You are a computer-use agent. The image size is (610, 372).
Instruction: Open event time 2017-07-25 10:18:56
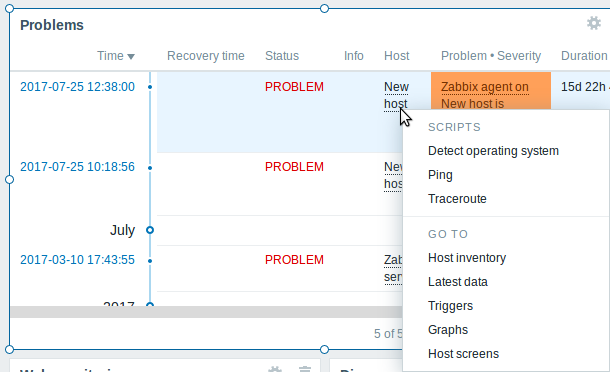[77, 167]
